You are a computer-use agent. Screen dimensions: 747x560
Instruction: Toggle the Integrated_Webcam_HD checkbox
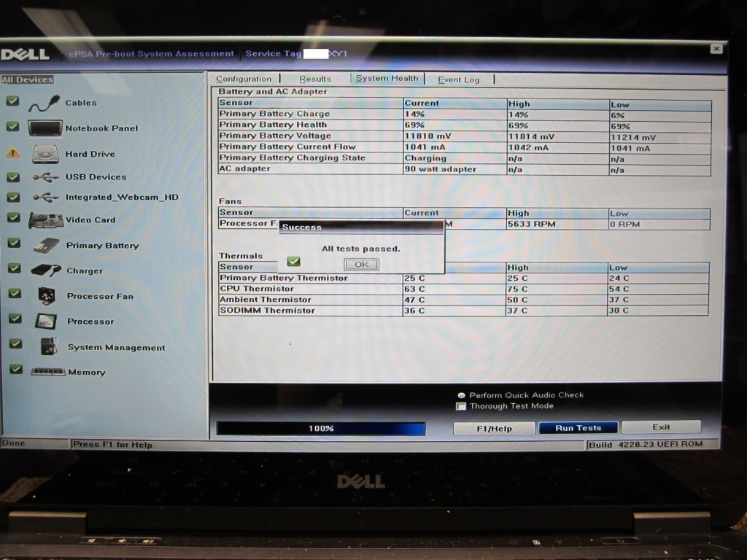point(13,197)
